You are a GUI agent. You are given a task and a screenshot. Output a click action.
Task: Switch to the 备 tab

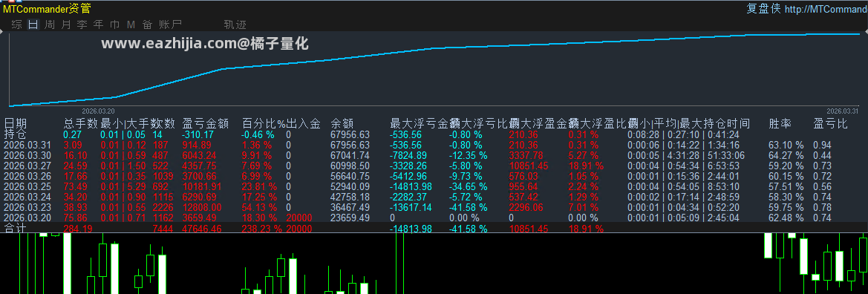(x=147, y=24)
